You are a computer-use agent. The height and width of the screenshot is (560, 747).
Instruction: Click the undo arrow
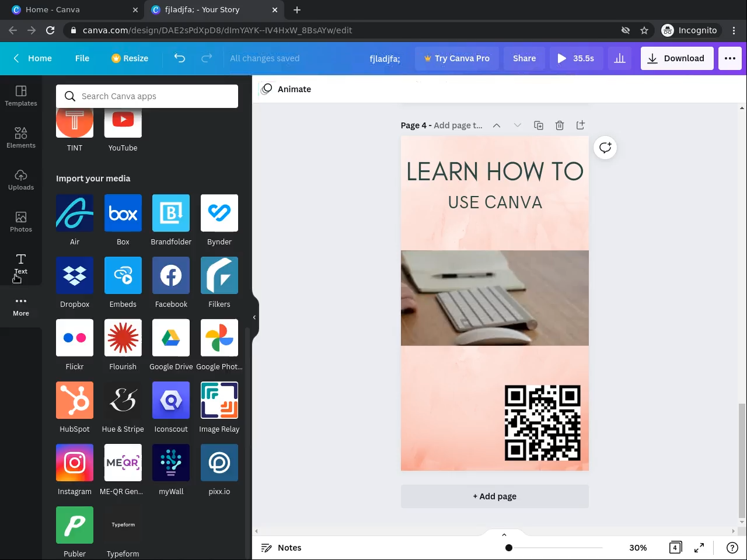(x=180, y=58)
